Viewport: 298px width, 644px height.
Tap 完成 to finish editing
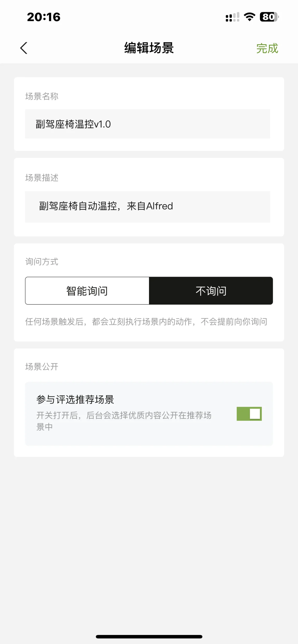[x=267, y=48]
